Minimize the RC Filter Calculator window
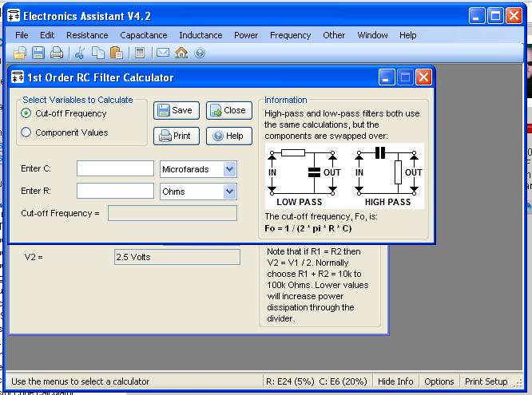The height and width of the screenshot is (395, 532). [x=387, y=77]
